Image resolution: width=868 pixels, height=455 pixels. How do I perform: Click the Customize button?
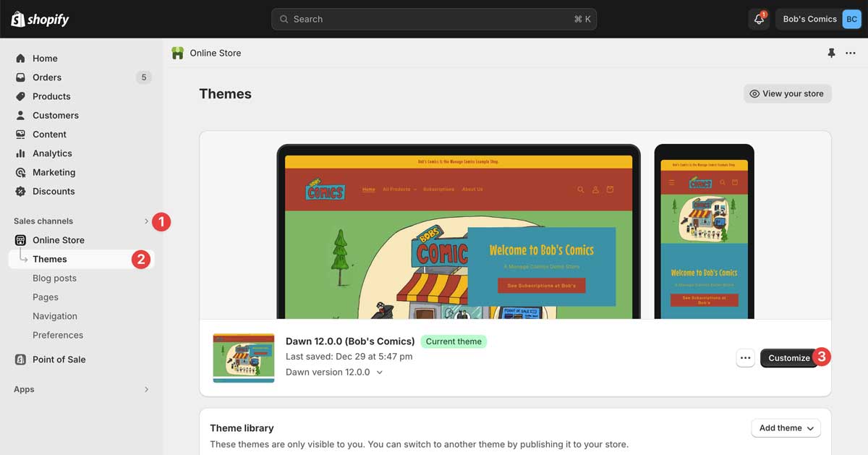[788, 358]
